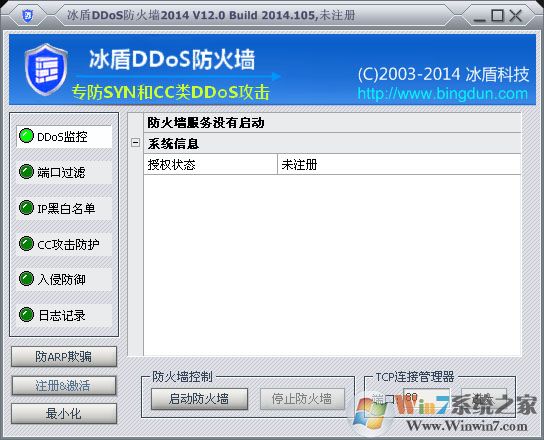Click the 停止防火墙 button

(302, 399)
